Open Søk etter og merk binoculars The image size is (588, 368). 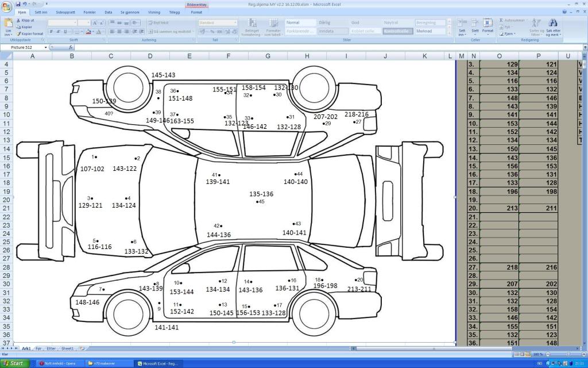coord(554,24)
